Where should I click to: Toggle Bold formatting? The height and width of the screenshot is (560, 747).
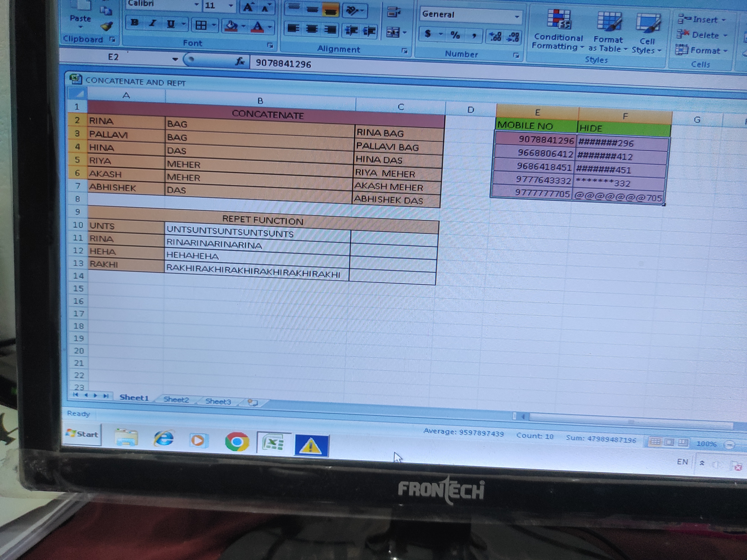click(135, 23)
